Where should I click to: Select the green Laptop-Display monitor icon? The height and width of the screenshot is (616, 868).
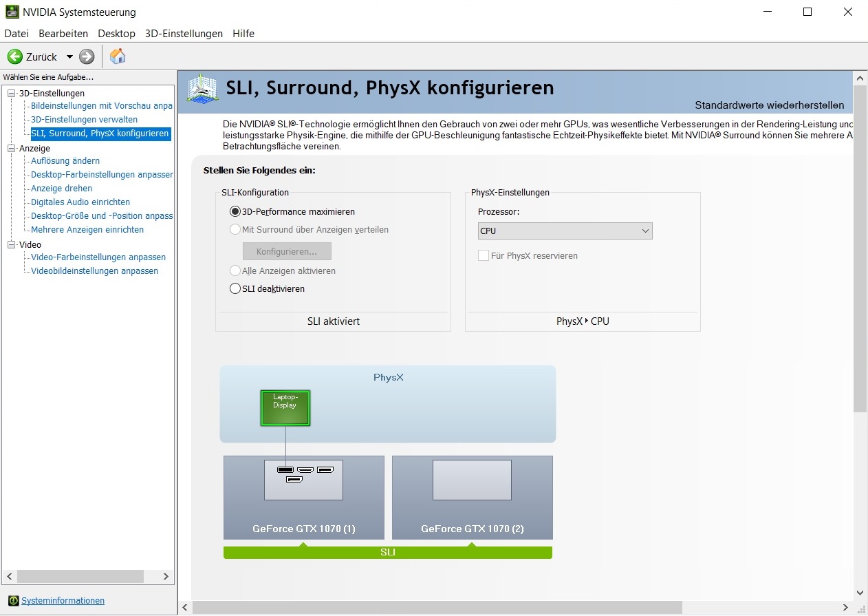285,408
